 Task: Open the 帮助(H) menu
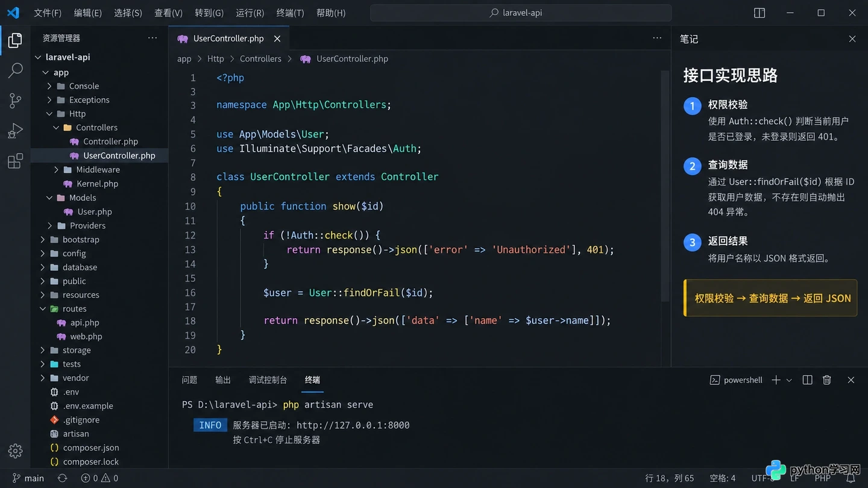coord(331,13)
